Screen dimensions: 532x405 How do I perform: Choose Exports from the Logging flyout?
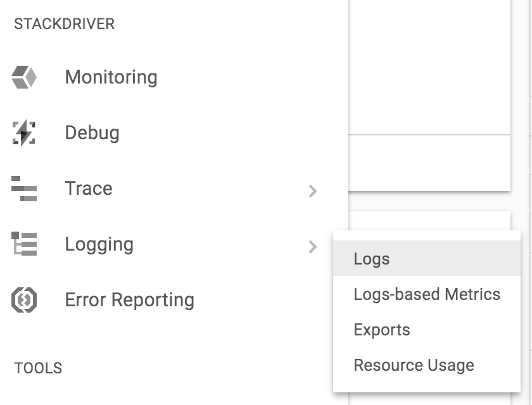coord(381,330)
